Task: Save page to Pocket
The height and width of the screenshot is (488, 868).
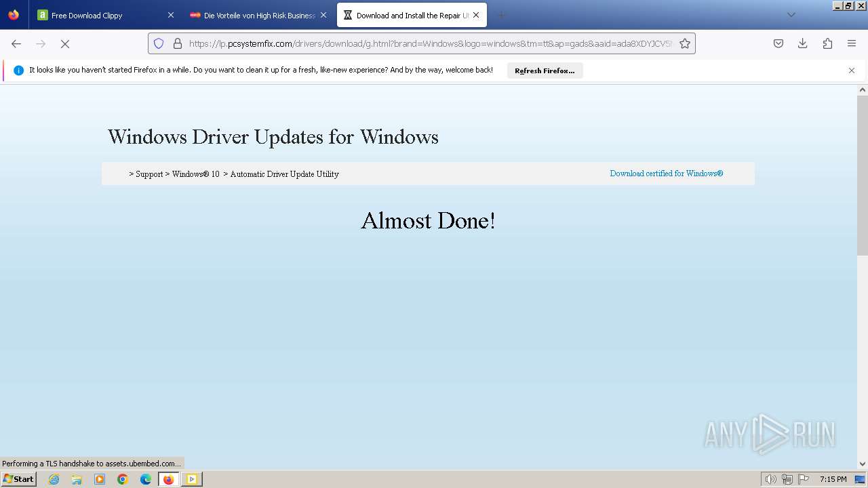Action: coord(778,43)
